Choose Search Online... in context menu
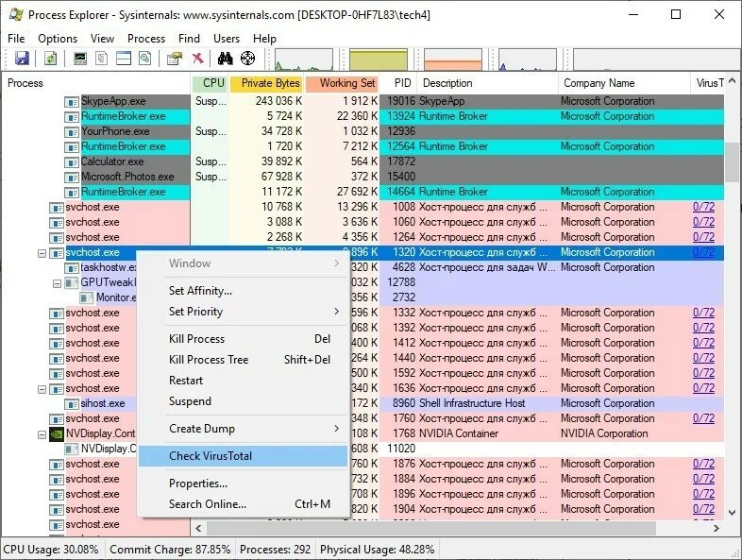The image size is (742, 560). (244, 504)
